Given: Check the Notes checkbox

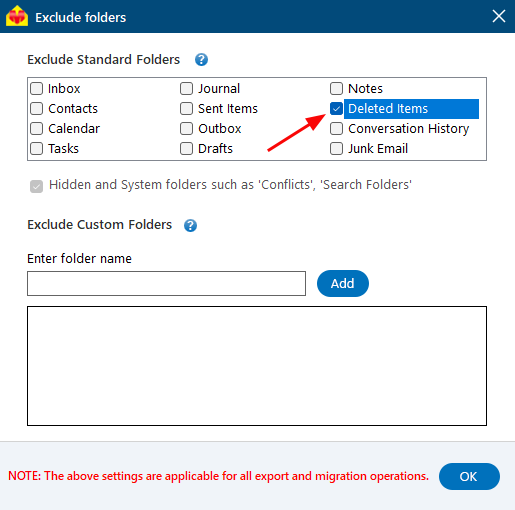Looking at the screenshot, I should point(337,89).
